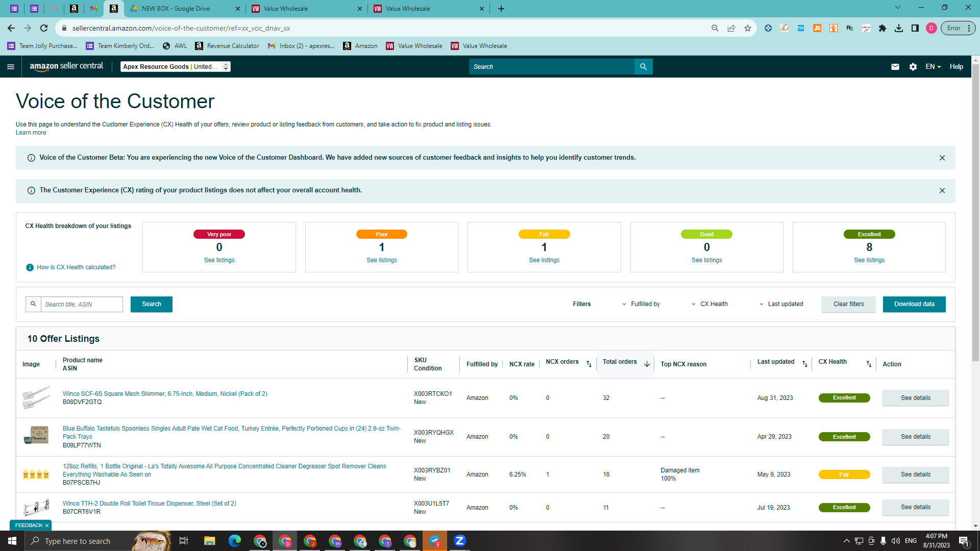Click the Winco Mesh Skimmer product thumbnail
980x551 pixels.
click(36, 397)
